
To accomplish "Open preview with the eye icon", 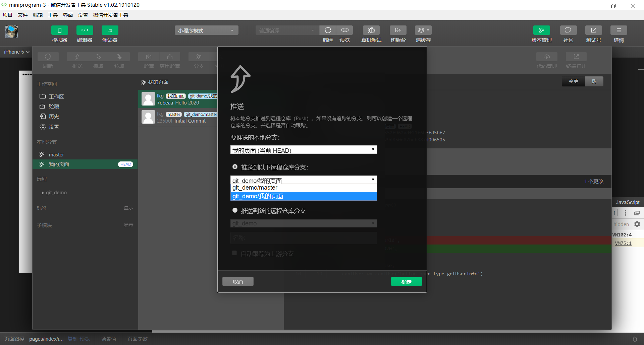I will click(x=345, y=30).
